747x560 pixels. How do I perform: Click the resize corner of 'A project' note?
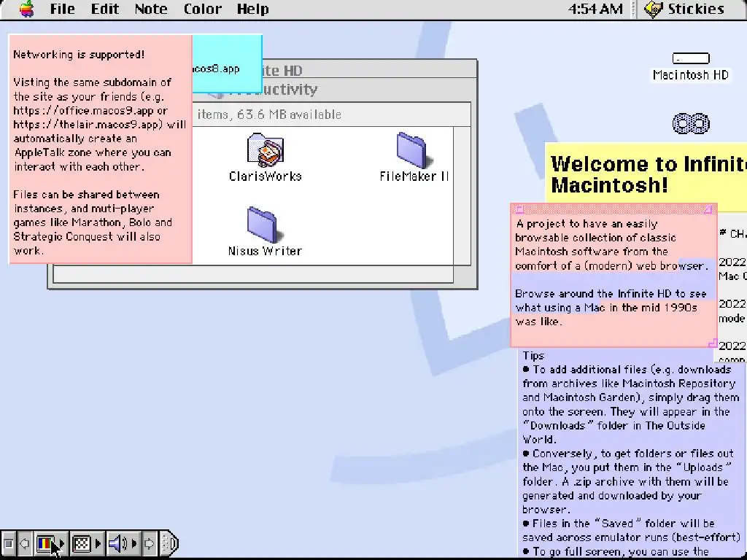713,343
